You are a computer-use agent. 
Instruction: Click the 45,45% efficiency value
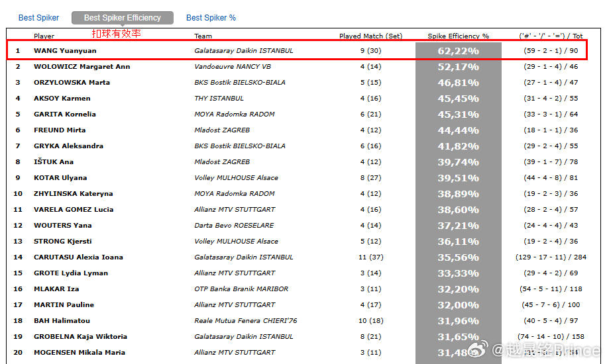pos(459,99)
